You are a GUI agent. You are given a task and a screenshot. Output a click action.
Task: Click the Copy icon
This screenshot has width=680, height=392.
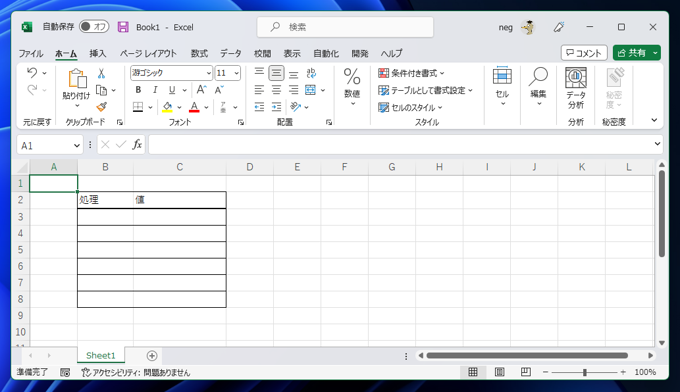coord(101,90)
